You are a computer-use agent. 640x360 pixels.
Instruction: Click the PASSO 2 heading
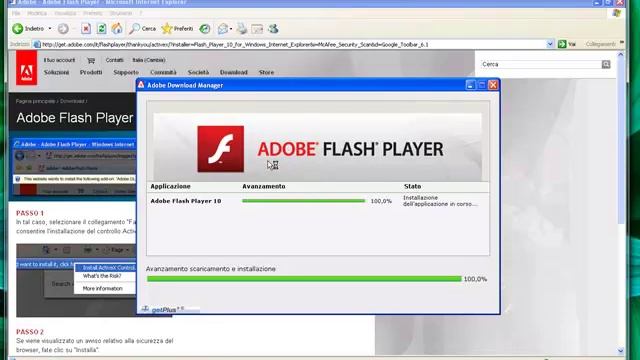click(30, 332)
